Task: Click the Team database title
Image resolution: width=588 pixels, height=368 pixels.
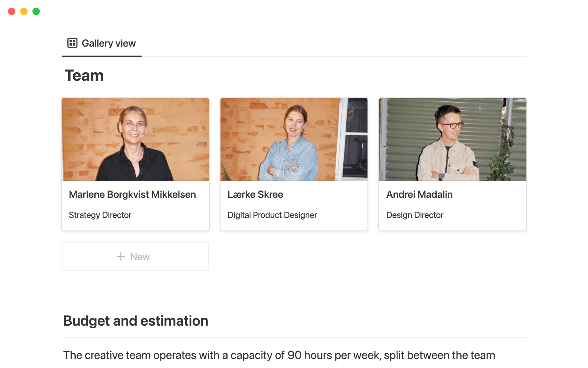Action: point(84,75)
